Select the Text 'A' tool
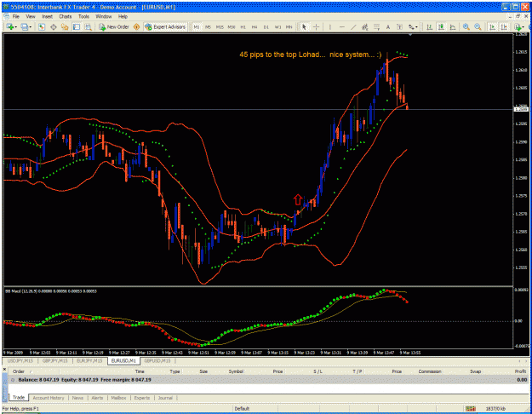The height and width of the screenshot is (414, 532). (388, 26)
